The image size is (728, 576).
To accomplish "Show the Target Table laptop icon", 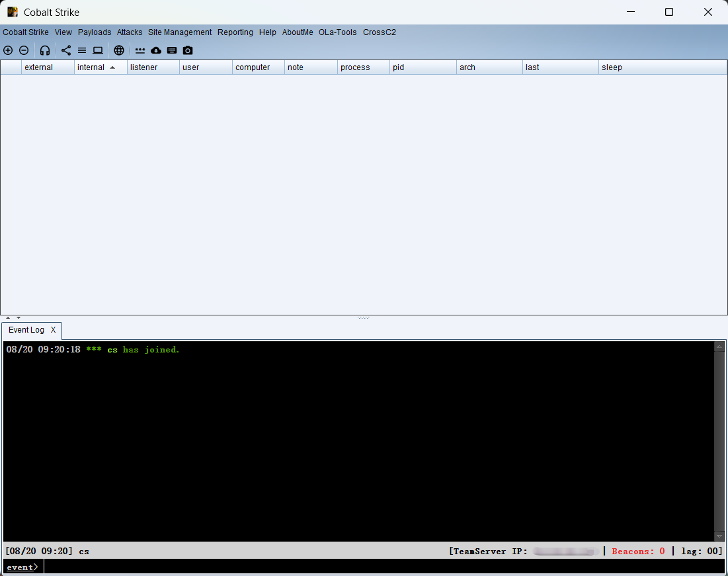I will tap(97, 50).
